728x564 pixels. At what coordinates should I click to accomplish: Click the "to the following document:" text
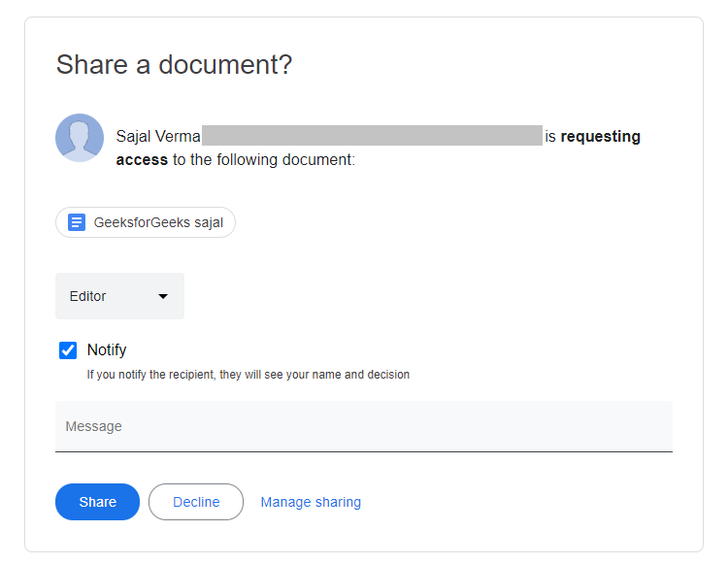tap(264, 159)
